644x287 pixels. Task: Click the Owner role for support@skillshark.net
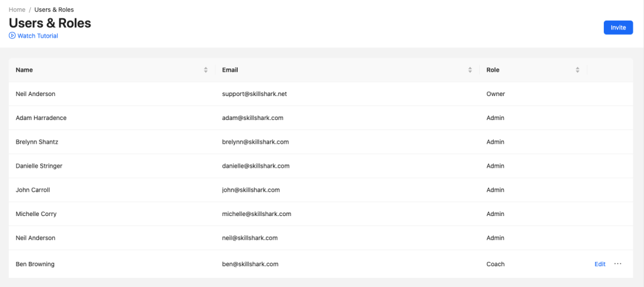pyautogui.click(x=496, y=94)
